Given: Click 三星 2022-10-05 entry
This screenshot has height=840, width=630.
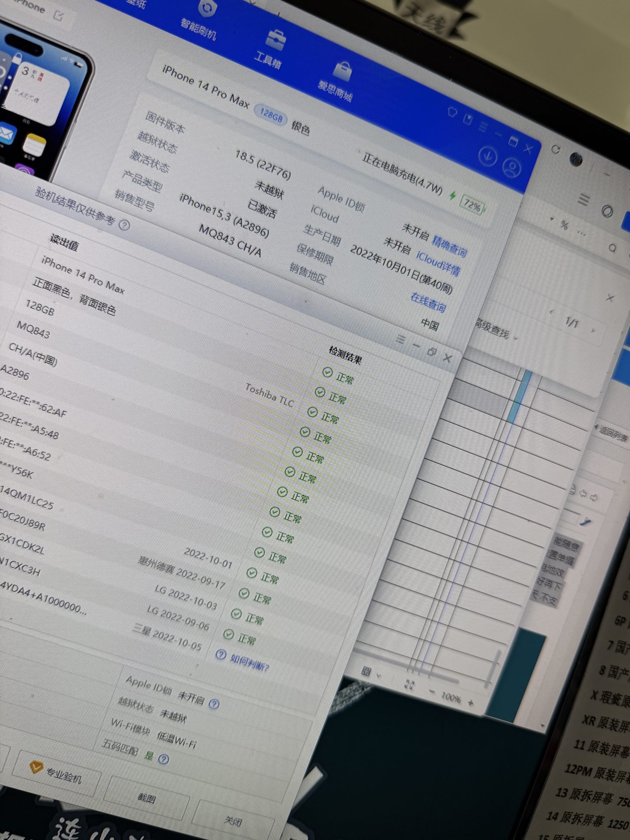Looking at the screenshot, I should (x=167, y=637).
